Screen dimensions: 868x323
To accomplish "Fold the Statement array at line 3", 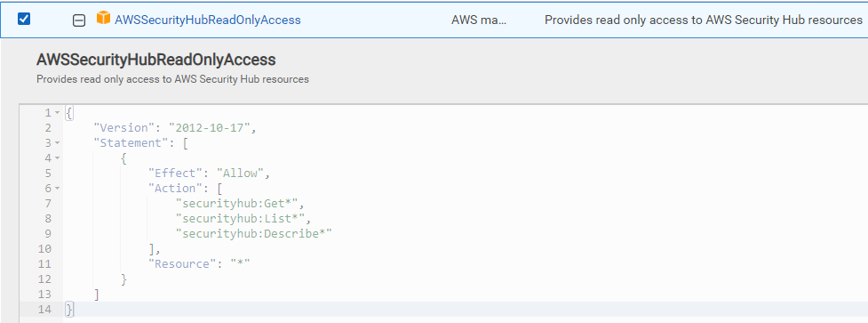I will coord(57,143).
